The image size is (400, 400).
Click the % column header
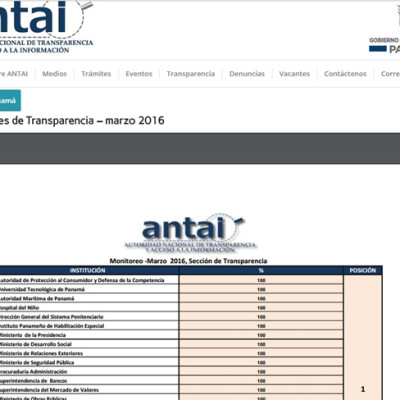pyautogui.click(x=261, y=270)
